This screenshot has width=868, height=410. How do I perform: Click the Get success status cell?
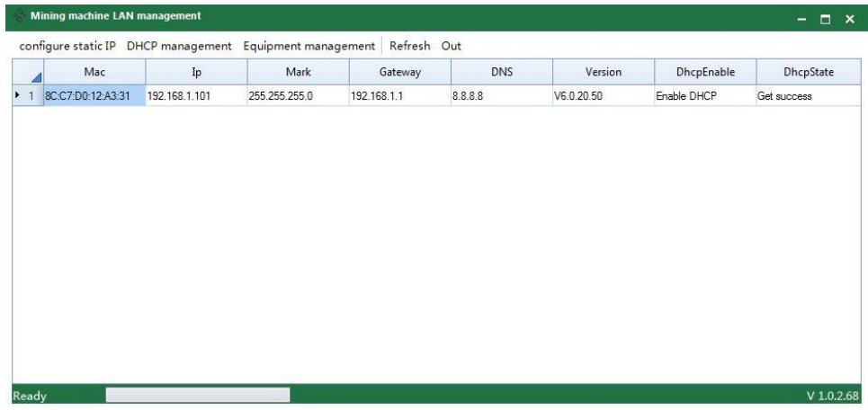coord(806,95)
